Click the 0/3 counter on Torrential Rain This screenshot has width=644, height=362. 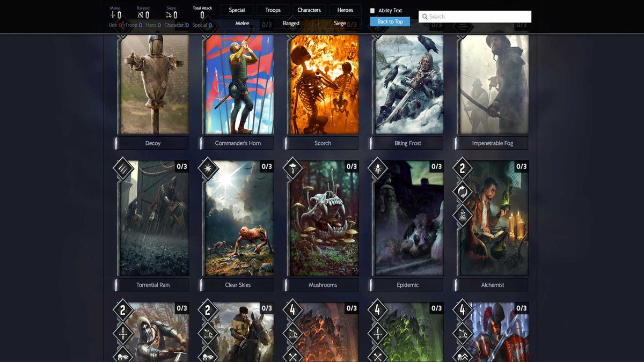182,167
